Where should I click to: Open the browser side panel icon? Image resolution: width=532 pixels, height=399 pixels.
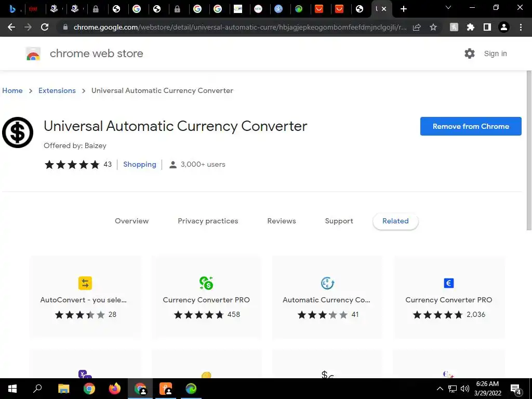coord(487,27)
